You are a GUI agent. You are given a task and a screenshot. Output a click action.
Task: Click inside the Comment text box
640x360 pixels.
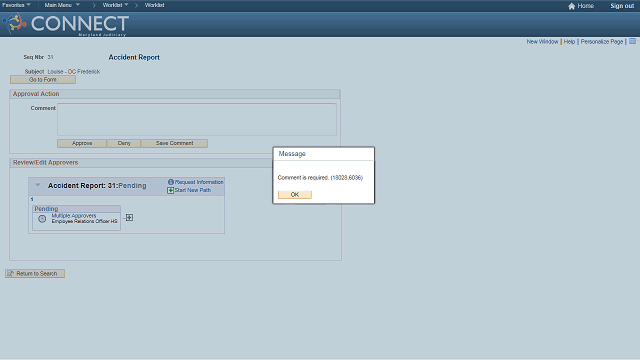pos(197,119)
